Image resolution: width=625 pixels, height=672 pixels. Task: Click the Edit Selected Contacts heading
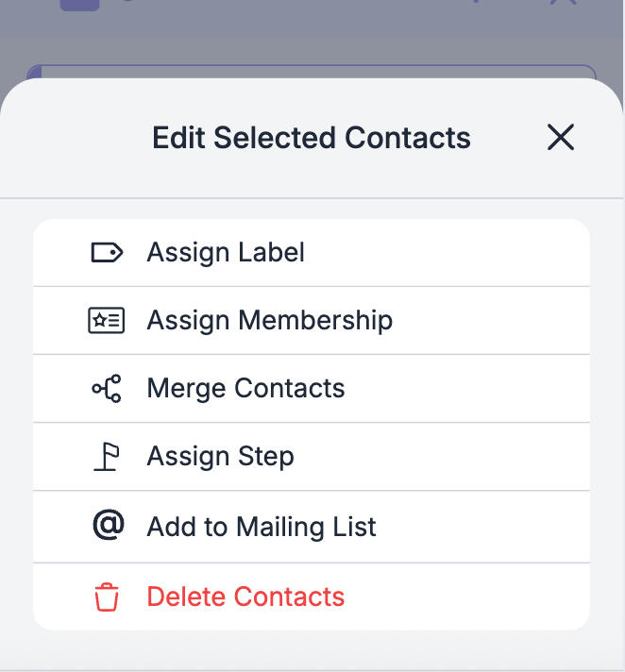(312, 138)
